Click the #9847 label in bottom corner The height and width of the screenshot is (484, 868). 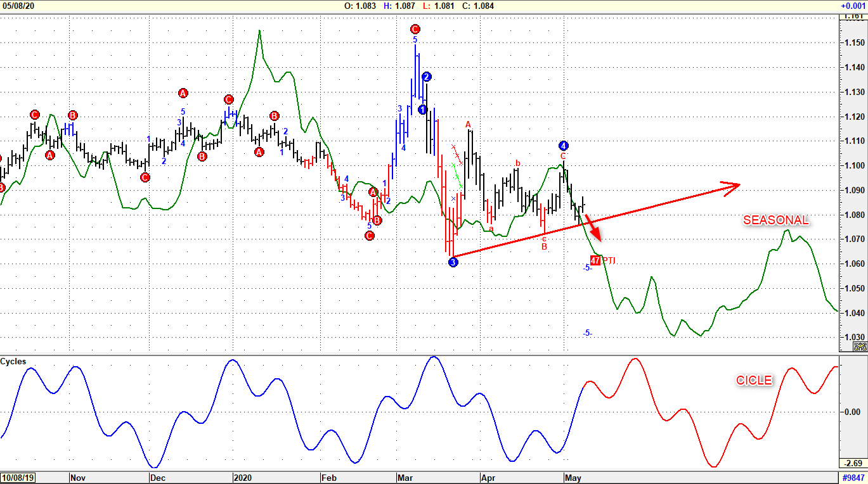[853, 478]
